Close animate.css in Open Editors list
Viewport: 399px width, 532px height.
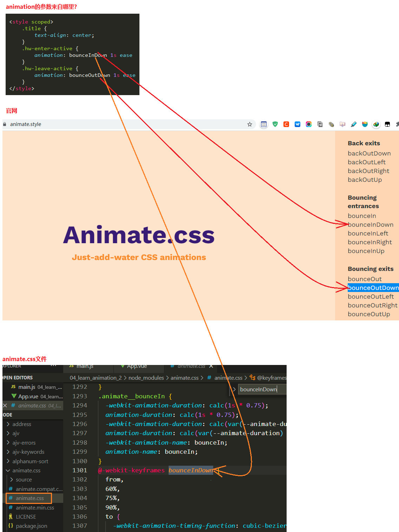5,405
